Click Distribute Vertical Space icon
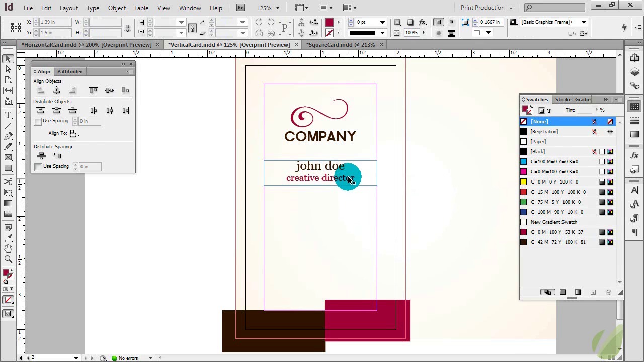Viewport: 644px width, 362px height. pos(41,156)
